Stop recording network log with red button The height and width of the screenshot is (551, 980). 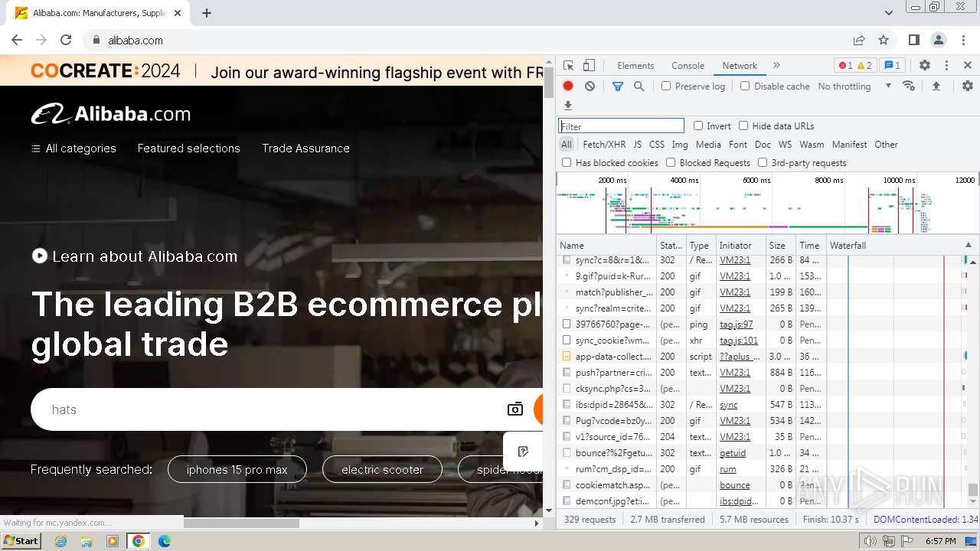click(x=568, y=86)
